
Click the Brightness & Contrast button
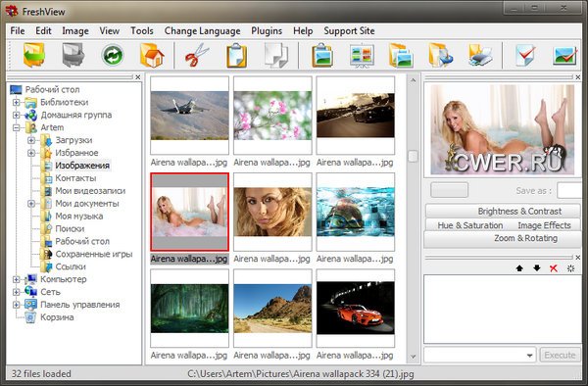[x=503, y=211]
